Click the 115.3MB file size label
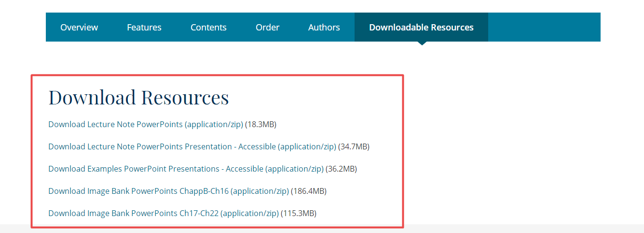Screen dimensions: 644x233 click(x=299, y=213)
